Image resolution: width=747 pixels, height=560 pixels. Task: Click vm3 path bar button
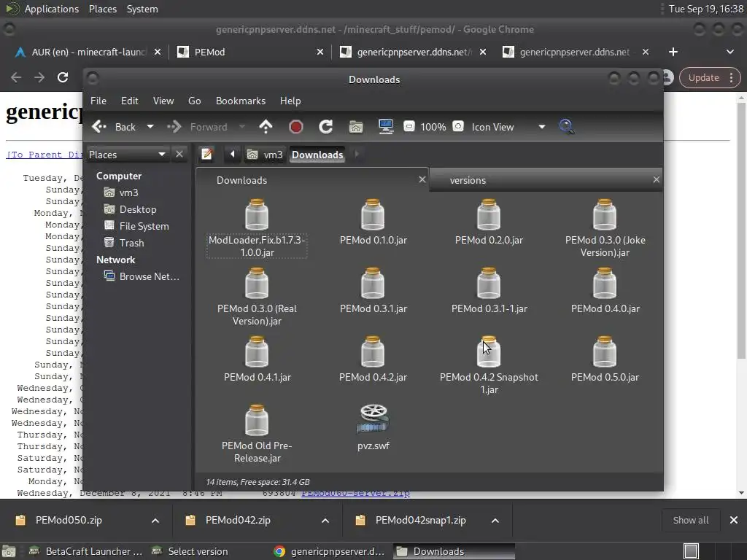(265, 155)
